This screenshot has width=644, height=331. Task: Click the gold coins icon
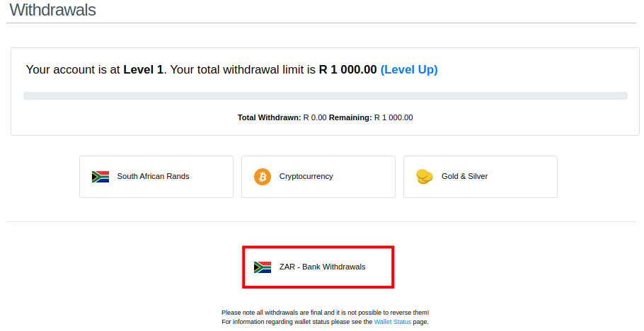coord(425,177)
